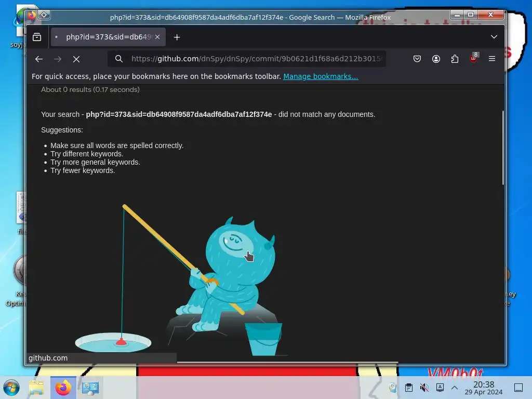Open the uBlock Origin extension popup
This screenshot has height=399, width=532.
pyautogui.click(x=474, y=58)
